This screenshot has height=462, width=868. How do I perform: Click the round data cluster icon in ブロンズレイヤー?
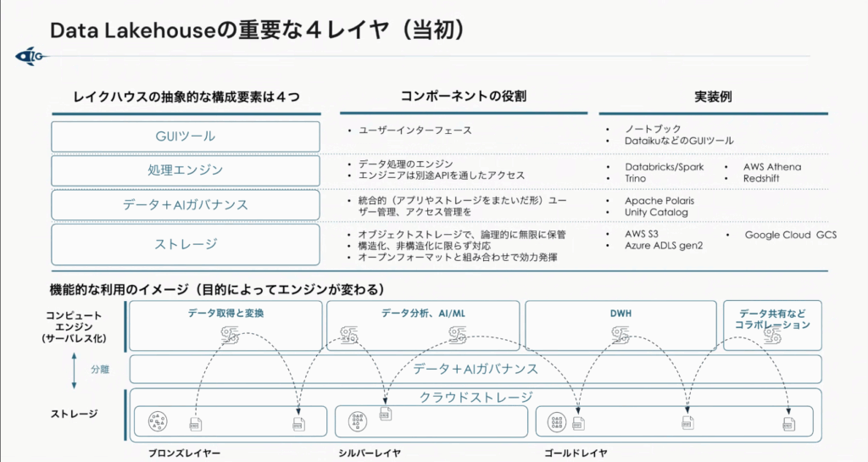click(158, 421)
